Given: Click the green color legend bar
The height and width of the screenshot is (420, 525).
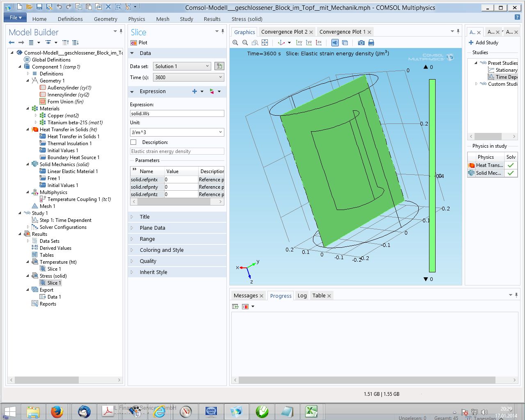Looking at the screenshot, I should pos(432,176).
